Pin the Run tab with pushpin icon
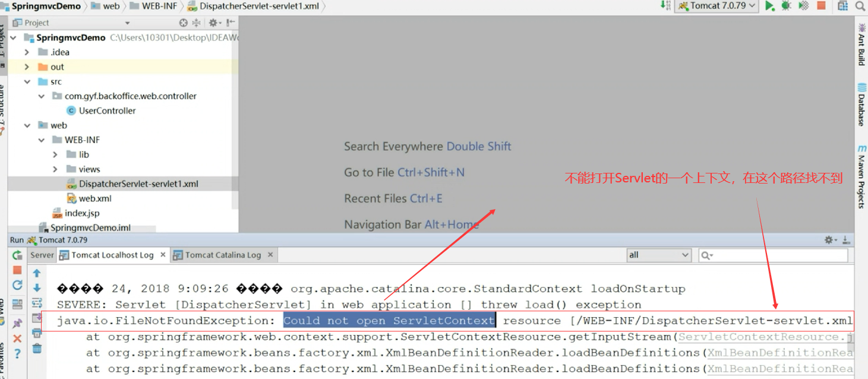The height and width of the screenshot is (379, 868). pos(17,323)
